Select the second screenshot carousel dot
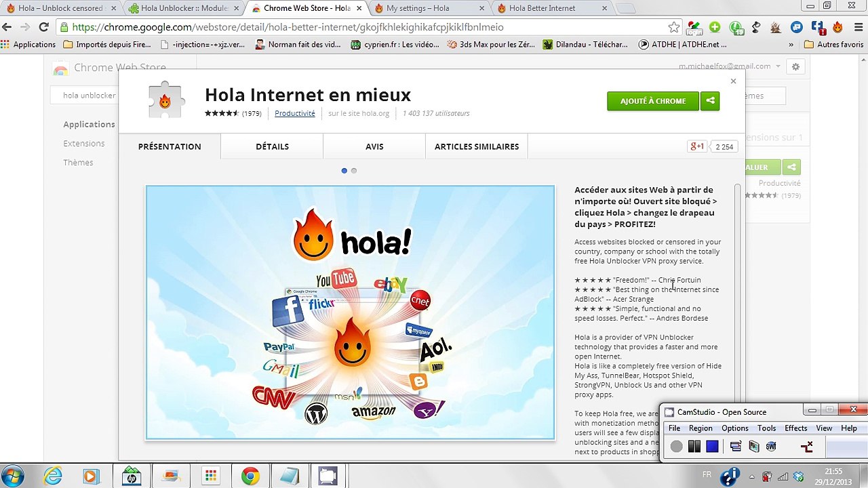This screenshot has height=488, width=868. click(354, 171)
